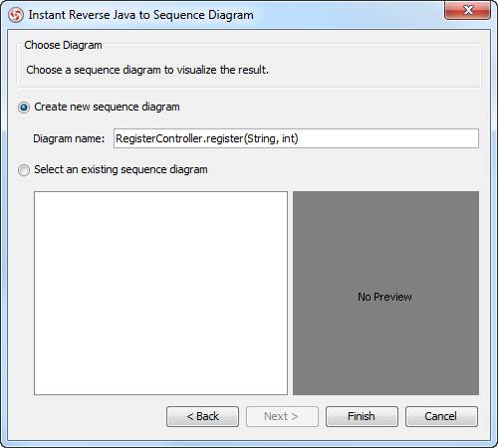Click the Choose a sequence diagram description text
The image size is (498, 448).
[x=147, y=70]
